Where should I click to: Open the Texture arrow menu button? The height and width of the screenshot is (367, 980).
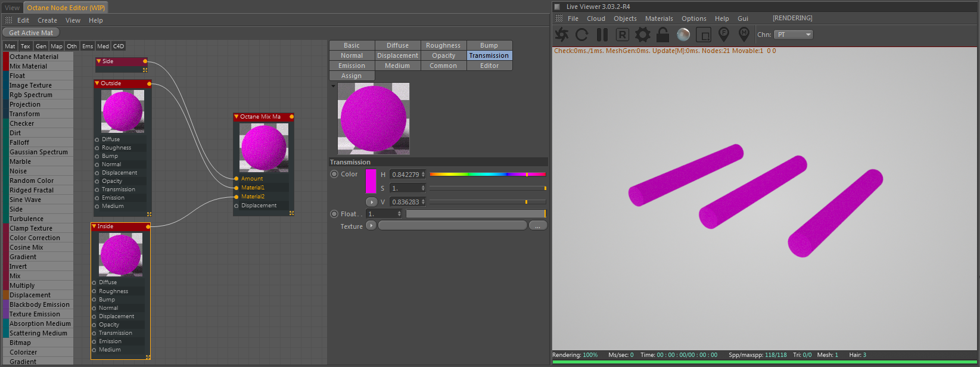(x=371, y=226)
